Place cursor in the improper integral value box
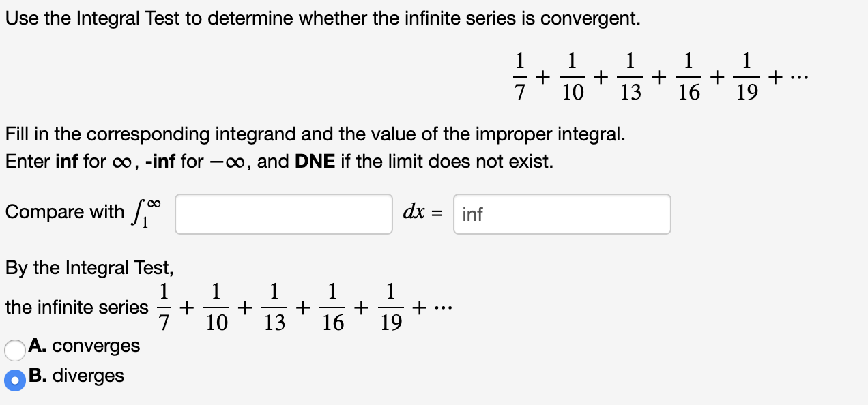Screen dimensions: 868x405 pos(561,214)
